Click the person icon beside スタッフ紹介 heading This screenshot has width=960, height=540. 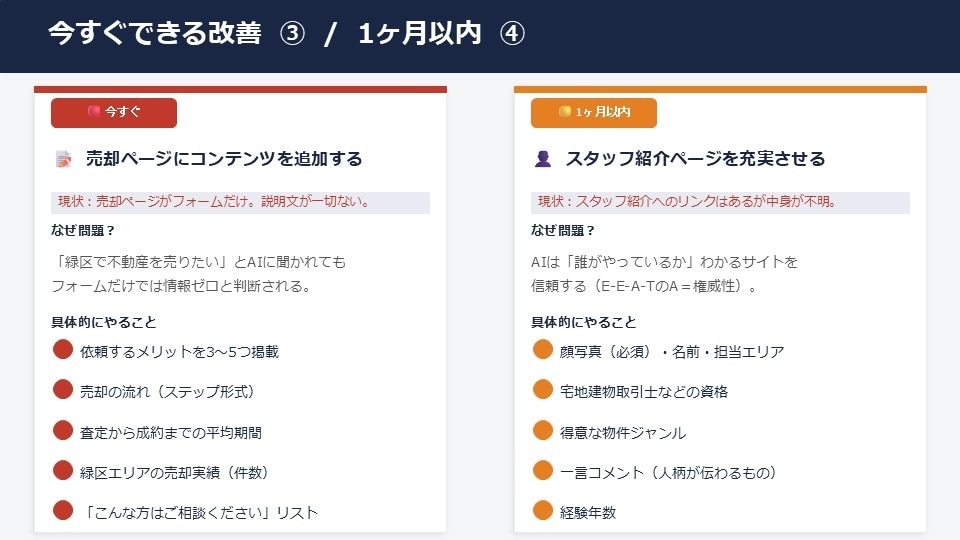543,159
